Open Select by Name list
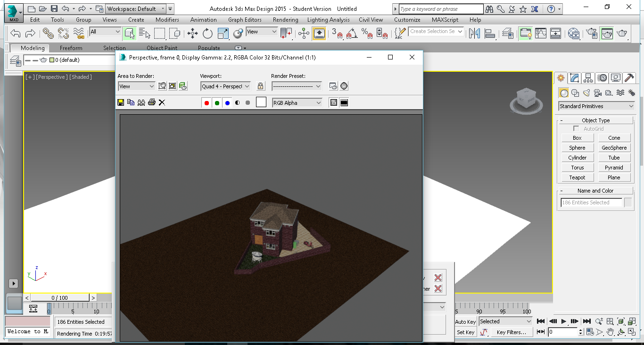Screen dimensions: 644x345 (145, 33)
